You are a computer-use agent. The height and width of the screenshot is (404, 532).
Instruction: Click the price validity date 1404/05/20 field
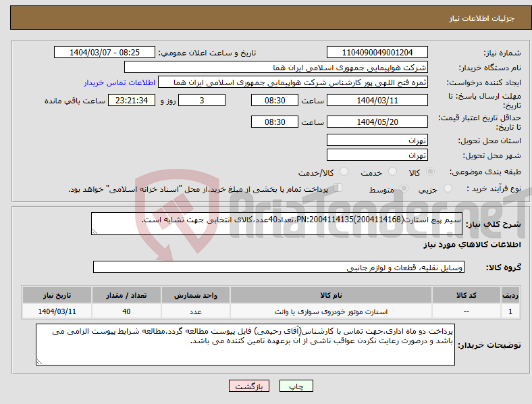pos(377,122)
